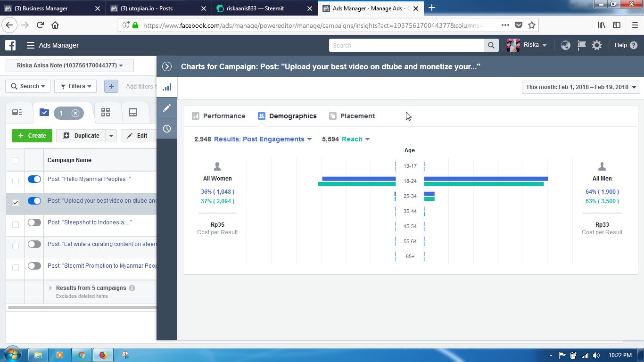Click the info icon beside Results from 5 campaigns
The height and width of the screenshot is (362, 644).
tap(132, 288)
